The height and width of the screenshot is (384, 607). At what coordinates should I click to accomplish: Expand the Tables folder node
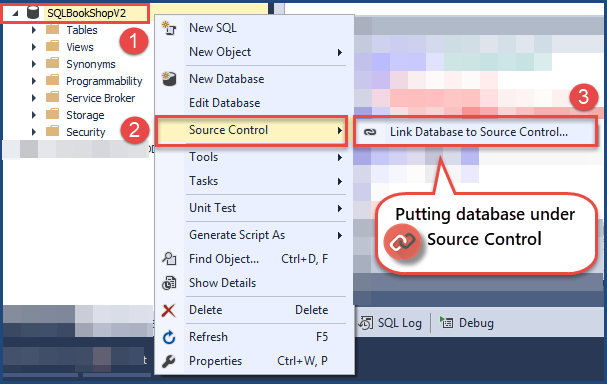(x=34, y=30)
